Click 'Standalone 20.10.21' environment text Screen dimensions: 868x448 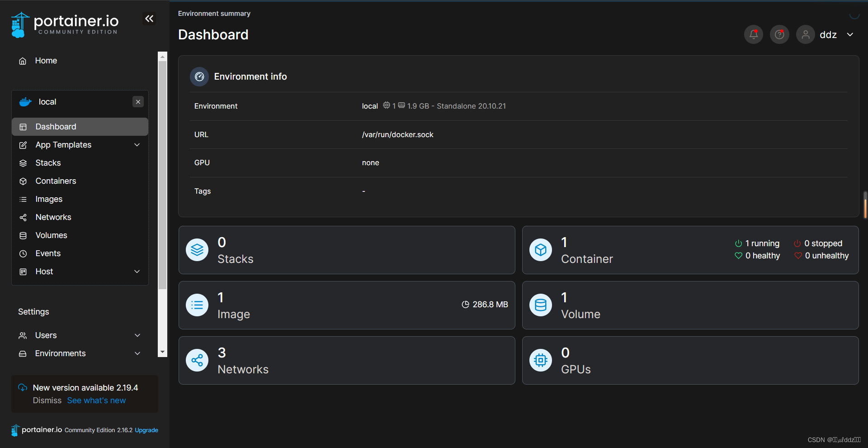(472, 106)
